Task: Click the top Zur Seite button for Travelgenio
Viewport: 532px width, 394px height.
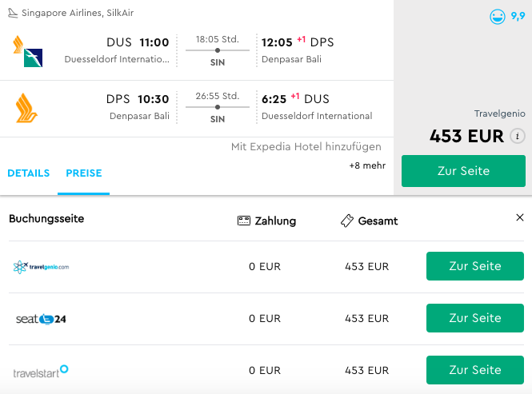Action: (x=463, y=171)
